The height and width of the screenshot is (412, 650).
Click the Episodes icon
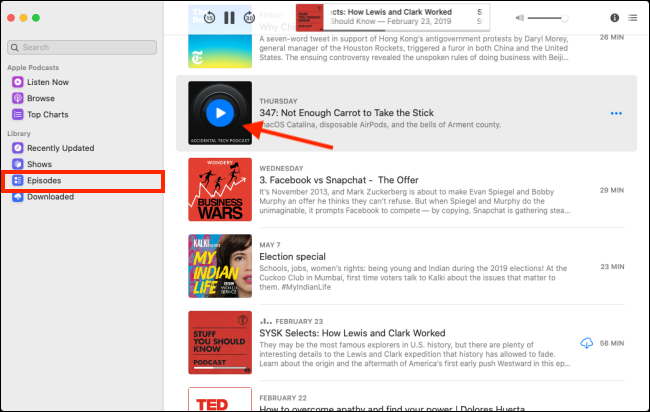point(17,180)
